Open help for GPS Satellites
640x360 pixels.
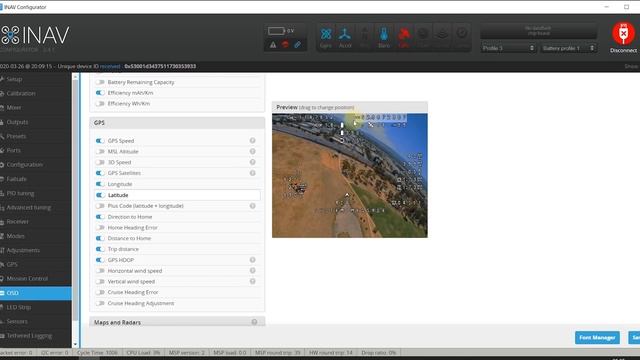click(253, 173)
